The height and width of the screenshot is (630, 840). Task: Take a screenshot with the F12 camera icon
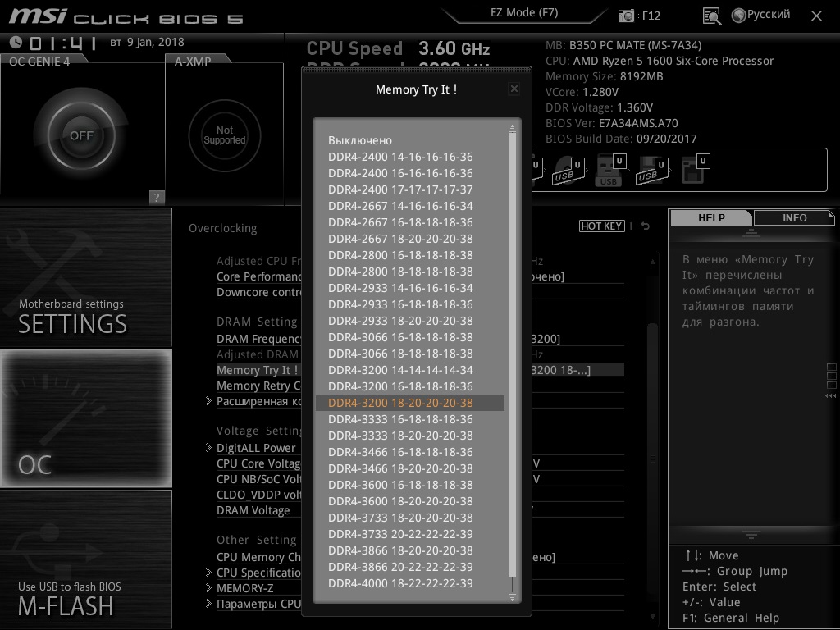[x=626, y=16]
